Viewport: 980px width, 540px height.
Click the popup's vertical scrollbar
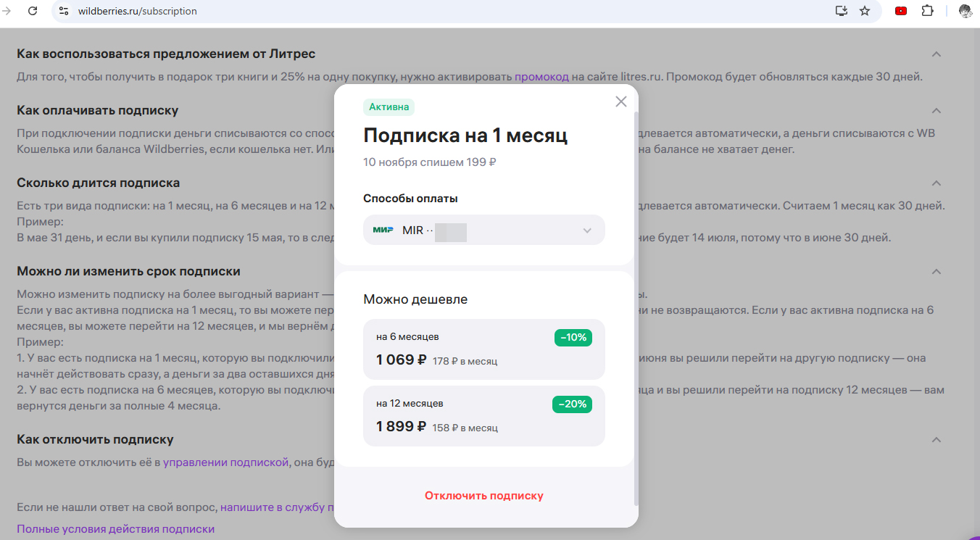[x=636, y=304]
